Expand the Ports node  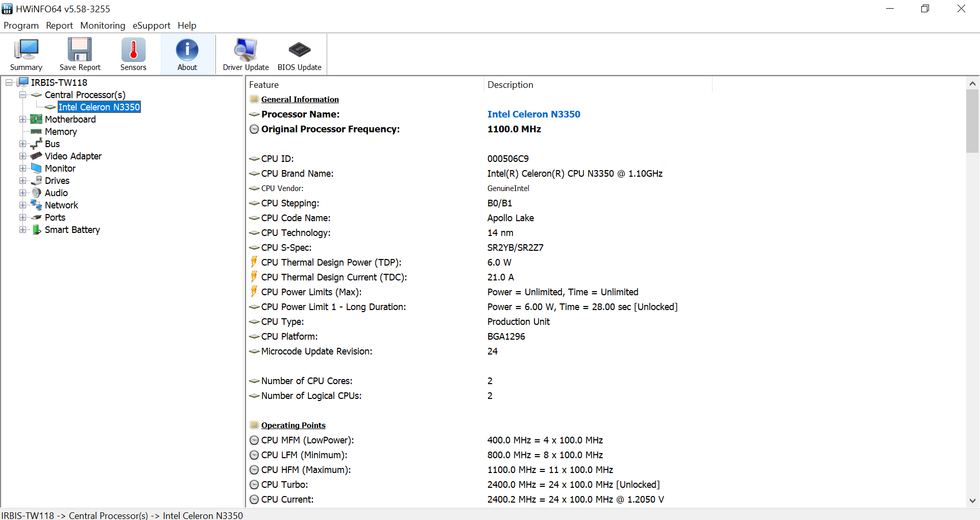(x=22, y=217)
